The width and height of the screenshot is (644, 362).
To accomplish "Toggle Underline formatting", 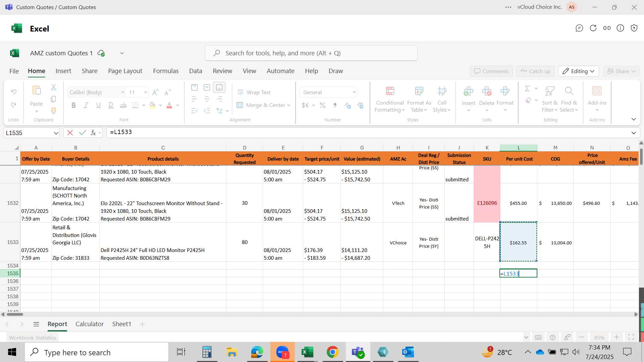I will coord(99,105).
